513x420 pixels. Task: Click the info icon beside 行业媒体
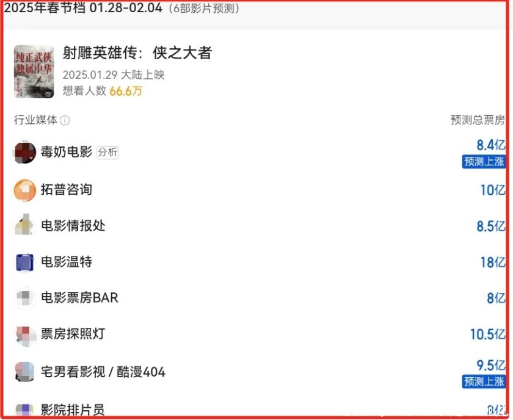tap(65, 120)
